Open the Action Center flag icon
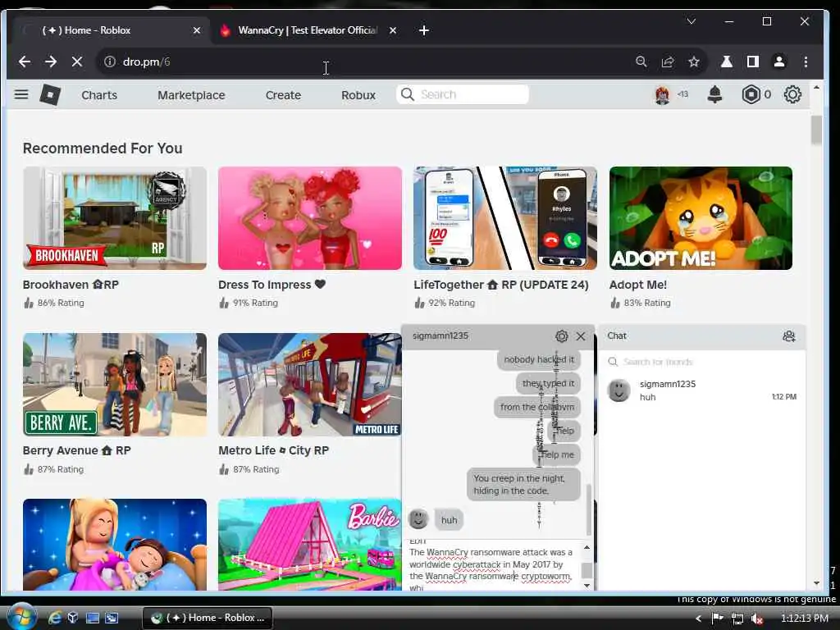 click(x=717, y=619)
